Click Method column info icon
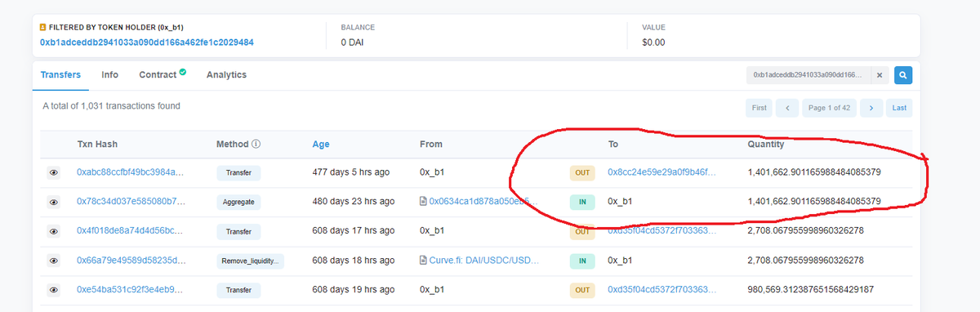This screenshot has height=312, width=980. (x=256, y=144)
